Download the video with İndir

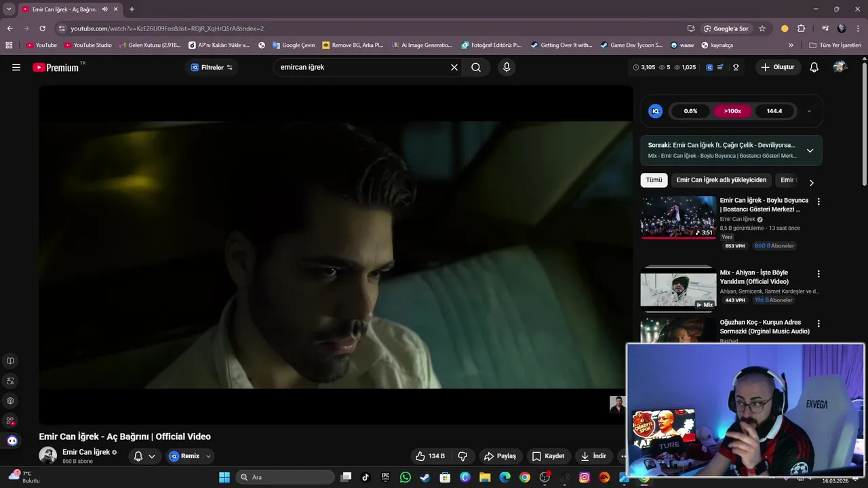click(593, 456)
